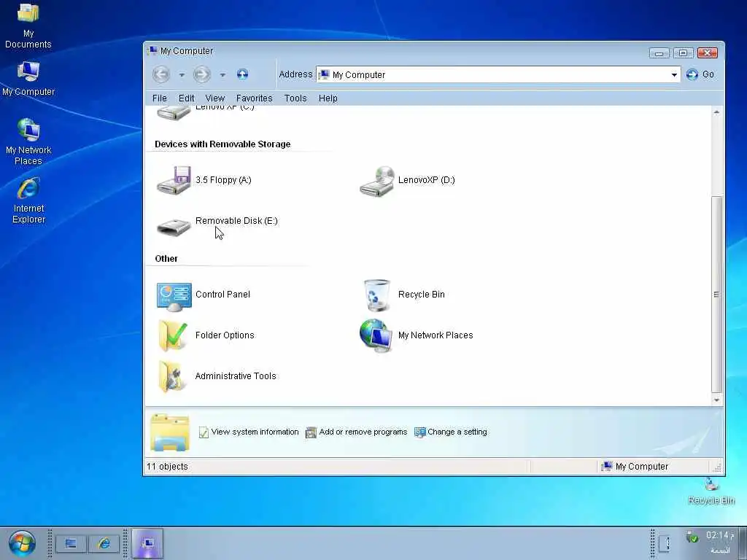Click the vertical scrollbar thumb
Screen dimensions: 747x560
716,295
